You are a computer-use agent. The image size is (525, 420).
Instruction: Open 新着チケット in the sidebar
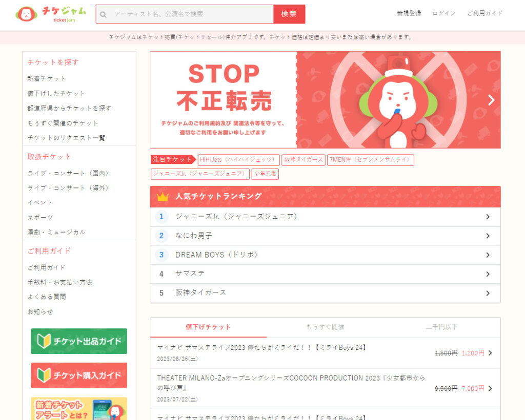pyautogui.click(x=47, y=78)
